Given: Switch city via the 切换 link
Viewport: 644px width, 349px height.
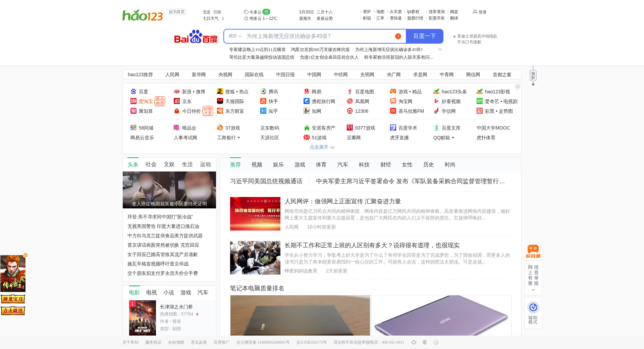Looking at the screenshot, I should [217, 12].
